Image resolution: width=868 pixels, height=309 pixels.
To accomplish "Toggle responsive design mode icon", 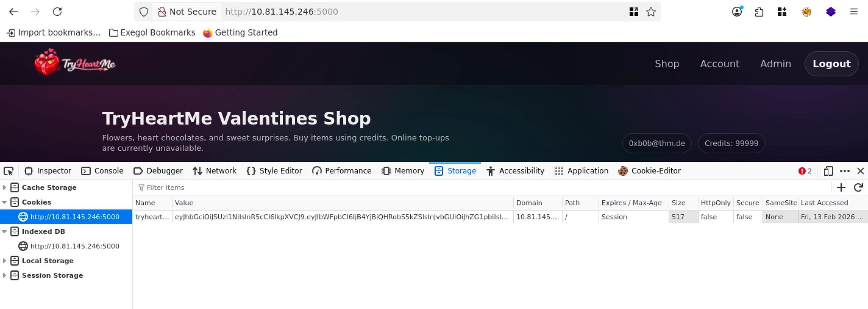I will [828, 171].
